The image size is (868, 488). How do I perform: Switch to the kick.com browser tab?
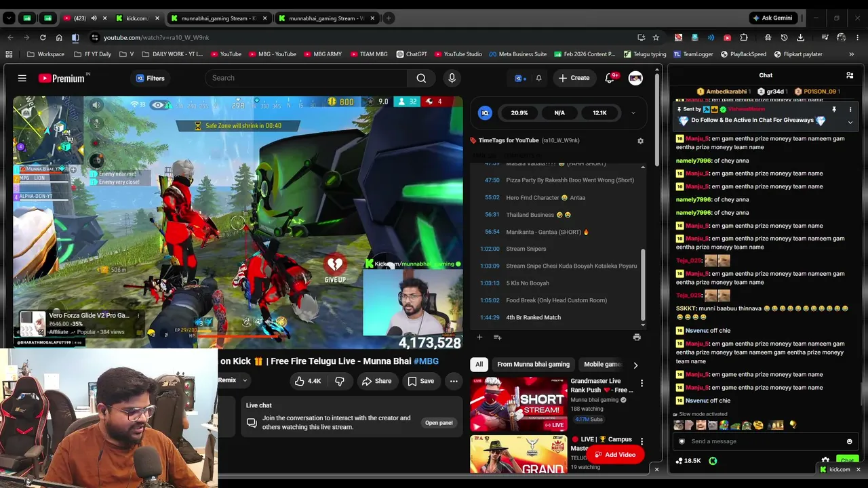[138, 18]
